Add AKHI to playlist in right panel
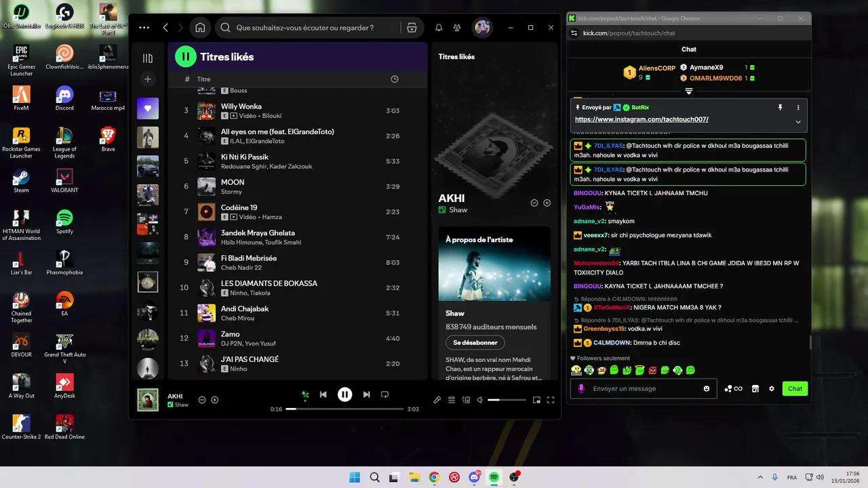This screenshot has height=488, width=868. [547, 203]
